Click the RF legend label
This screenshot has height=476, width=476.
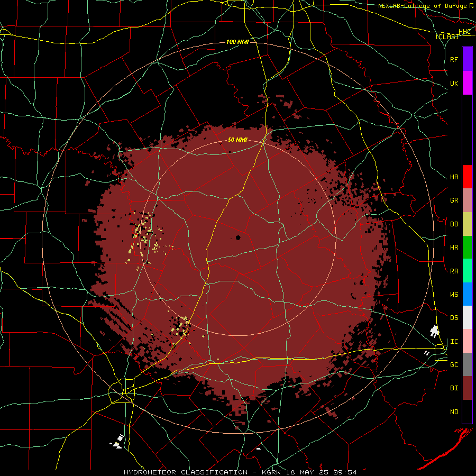tap(454, 60)
